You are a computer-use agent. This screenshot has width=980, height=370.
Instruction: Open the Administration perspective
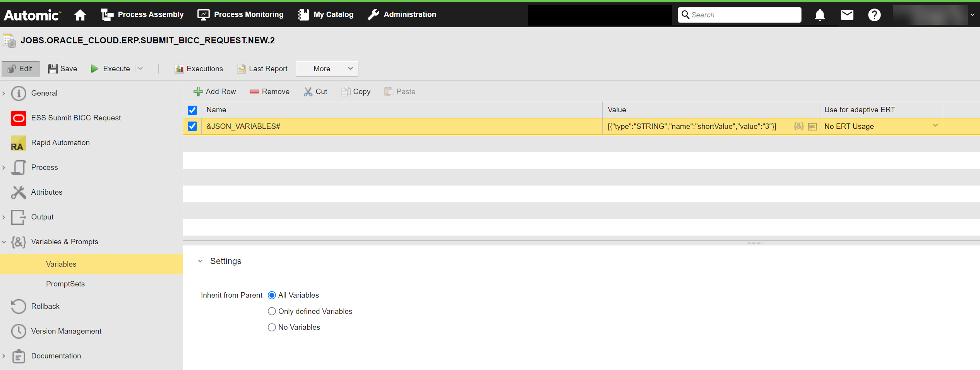[402, 15]
